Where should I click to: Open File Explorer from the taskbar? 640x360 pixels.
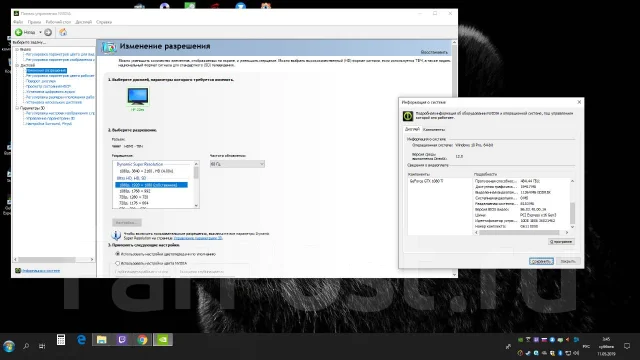point(102,340)
